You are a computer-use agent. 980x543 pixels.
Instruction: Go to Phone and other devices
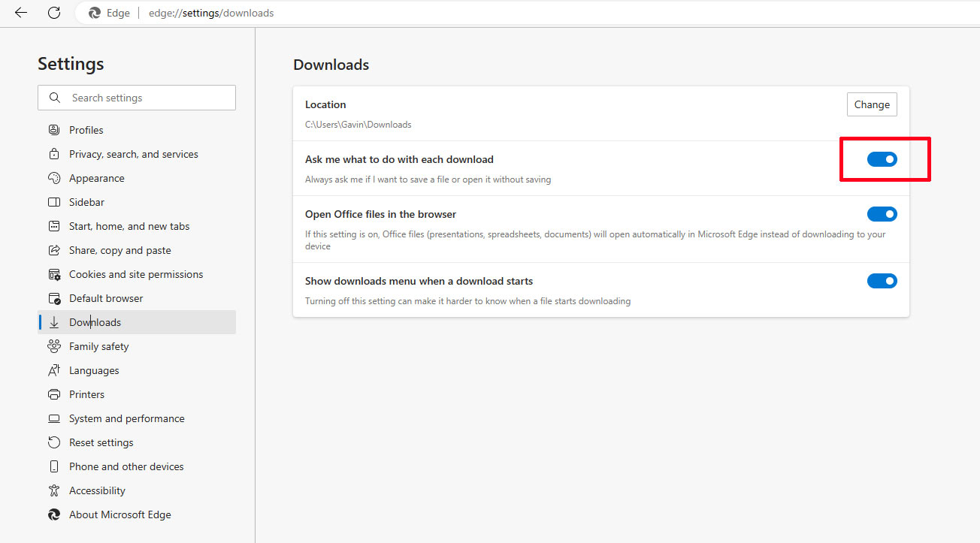[x=137, y=466]
